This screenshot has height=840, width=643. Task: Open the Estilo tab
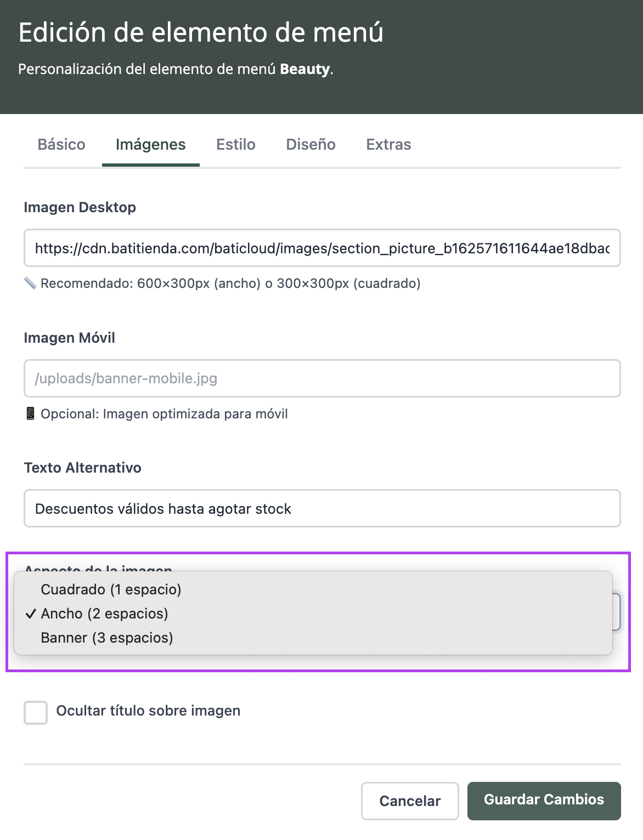(x=236, y=145)
